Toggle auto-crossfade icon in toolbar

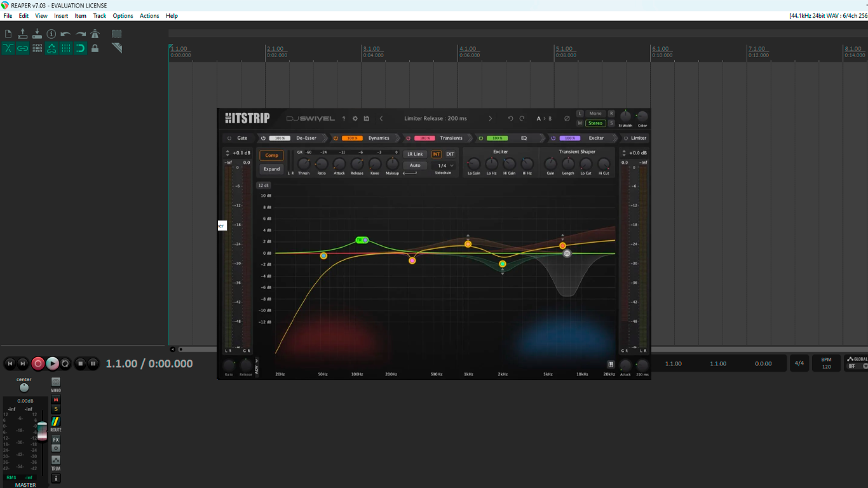coord(8,48)
